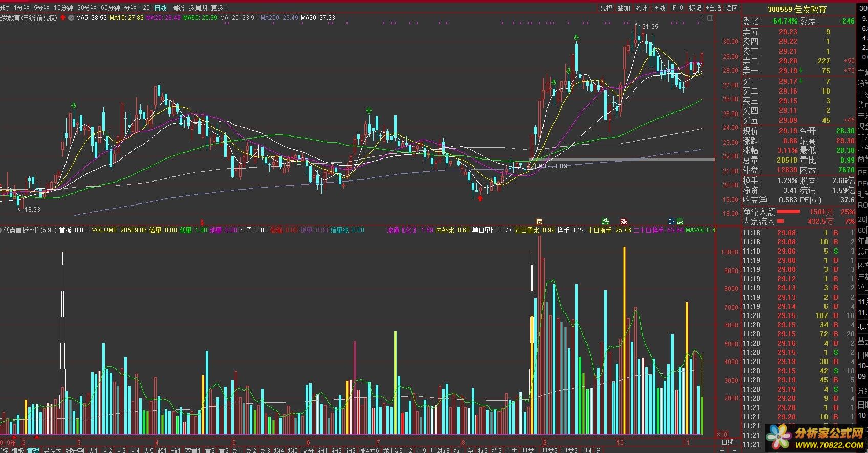Select the 其类1 indicator tab

[x=529, y=450]
